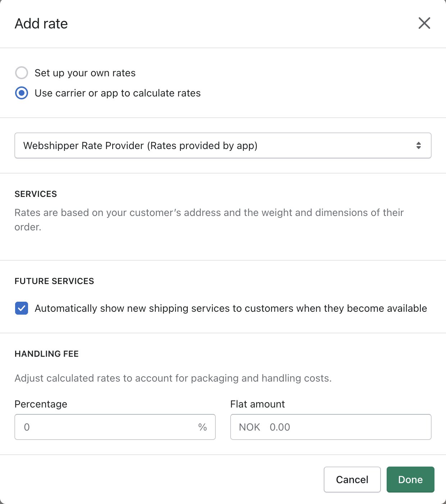Click the up-down arrow icon in provider select
The height and width of the screenshot is (504, 446).
coord(418,145)
